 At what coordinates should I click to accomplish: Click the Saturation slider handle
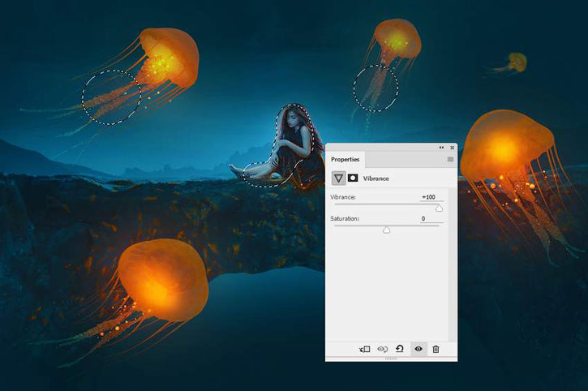pos(386,230)
